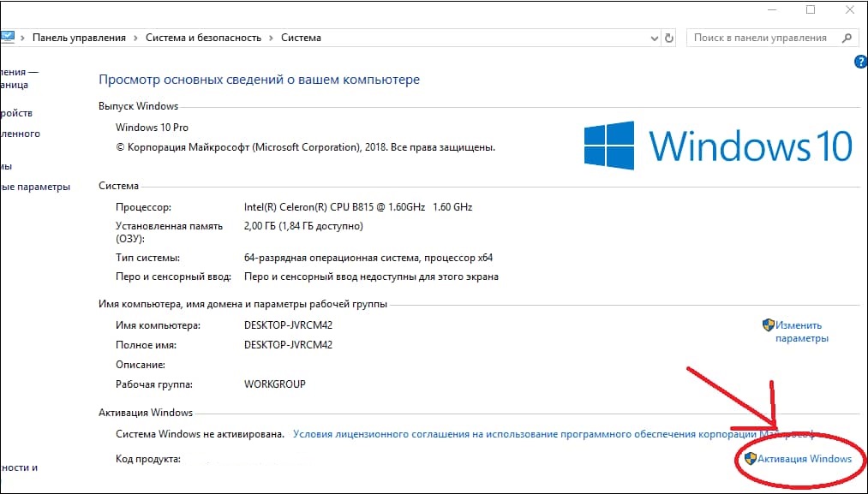The image size is (868, 494).
Task: Click memory value 2,00 ГБ (1,84 ГБ доступно)
Action: [303, 226]
